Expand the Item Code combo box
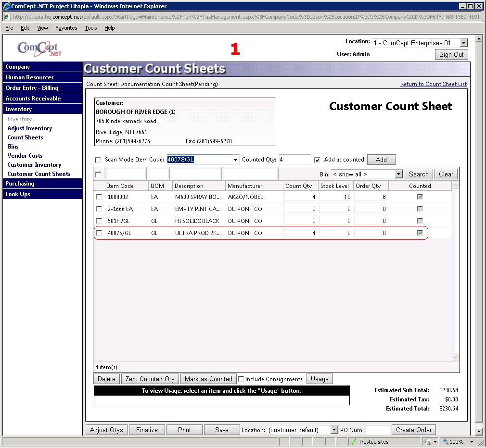486x448 pixels. click(235, 160)
